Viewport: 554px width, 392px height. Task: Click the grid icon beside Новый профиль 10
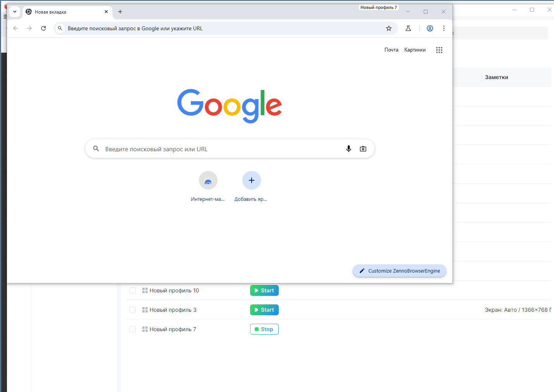145,290
